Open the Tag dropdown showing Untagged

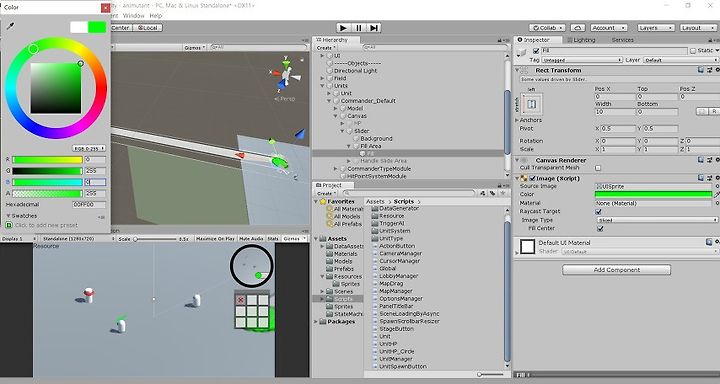582,60
